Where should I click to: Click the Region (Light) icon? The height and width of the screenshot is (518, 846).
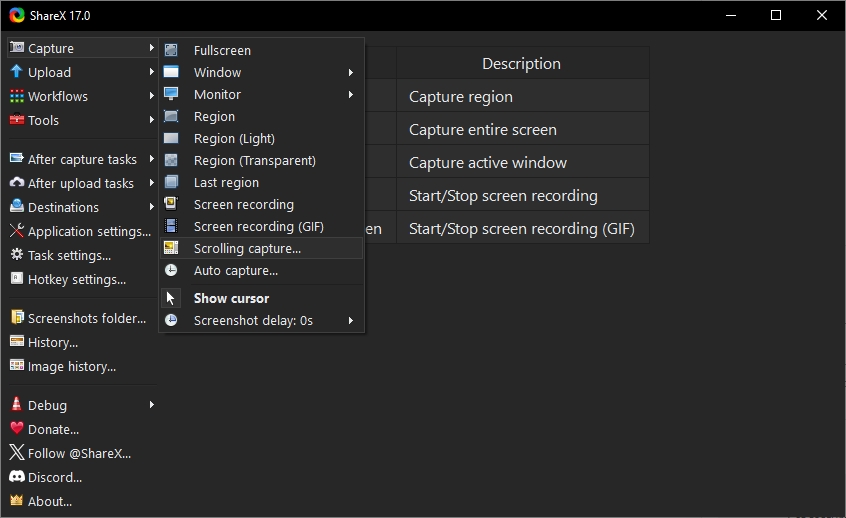[171, 138]
